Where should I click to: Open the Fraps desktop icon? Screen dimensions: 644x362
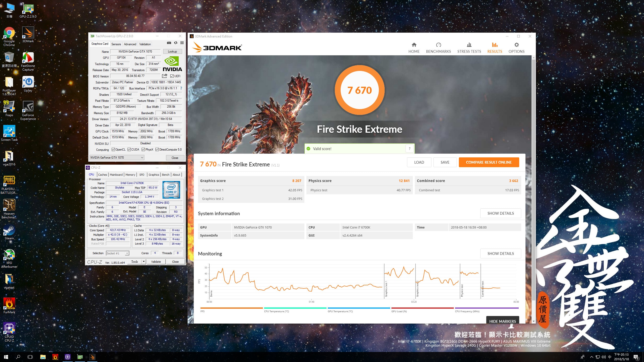click(9, 109)
